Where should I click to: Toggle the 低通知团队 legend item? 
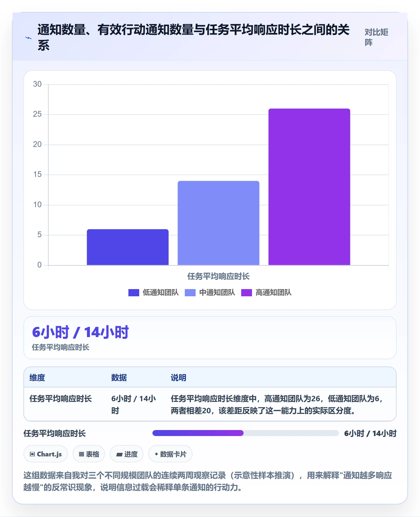(153, 292)
